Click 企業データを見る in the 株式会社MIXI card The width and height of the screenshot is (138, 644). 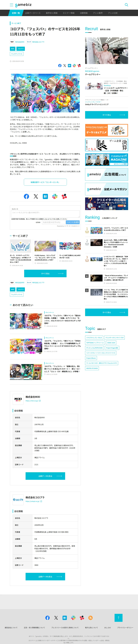coord(45,476)
